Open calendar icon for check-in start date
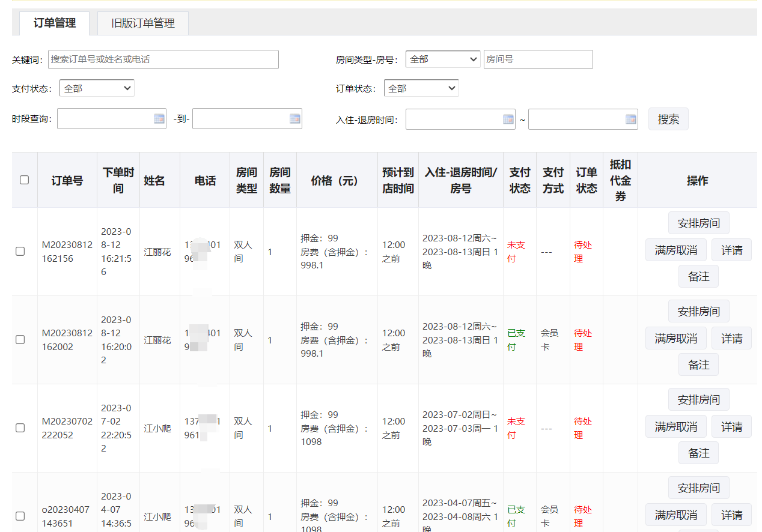Viewport: 762px width, 532px height. click(x=508, y=119)
